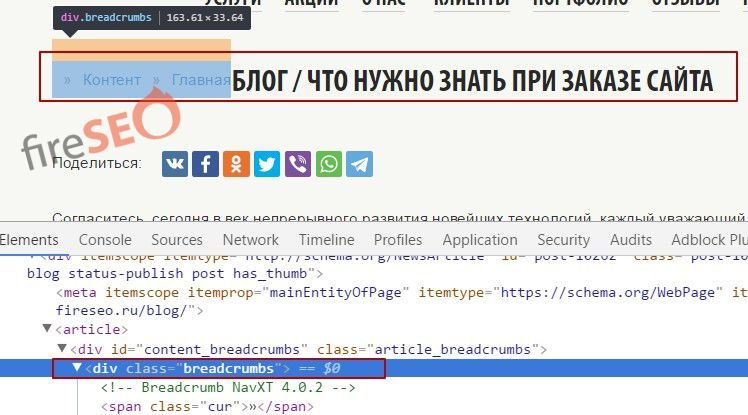
Task: Click the Facebook share icon
Action: (x=205, y=164)
